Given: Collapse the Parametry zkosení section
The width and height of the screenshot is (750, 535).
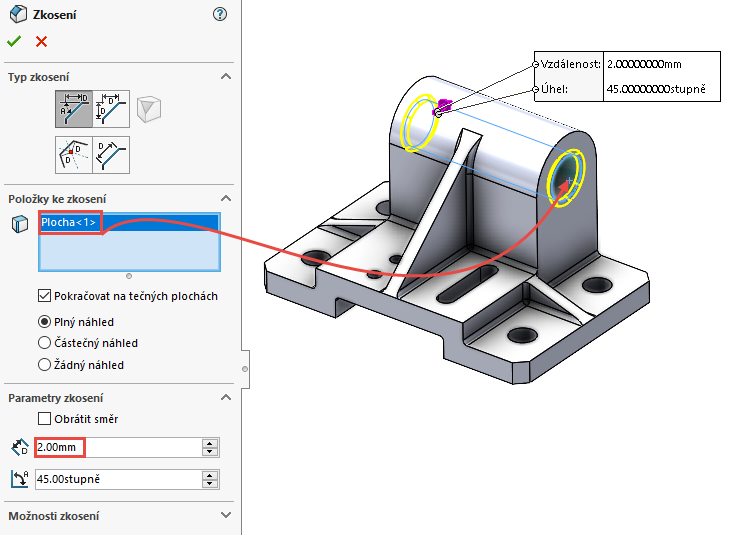Looking at the screenshot, I should pos(226,397).
